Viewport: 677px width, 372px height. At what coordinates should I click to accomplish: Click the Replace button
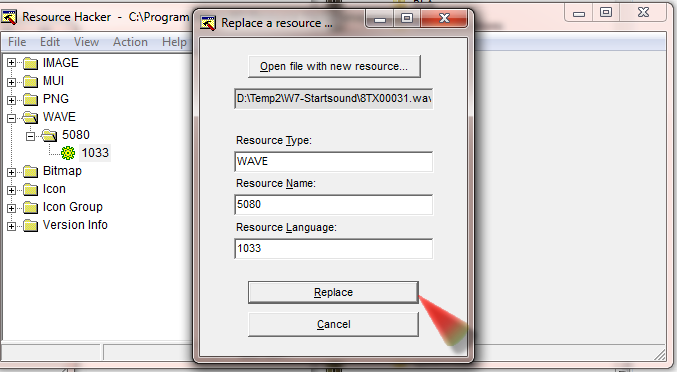click(x=333, y=292)
